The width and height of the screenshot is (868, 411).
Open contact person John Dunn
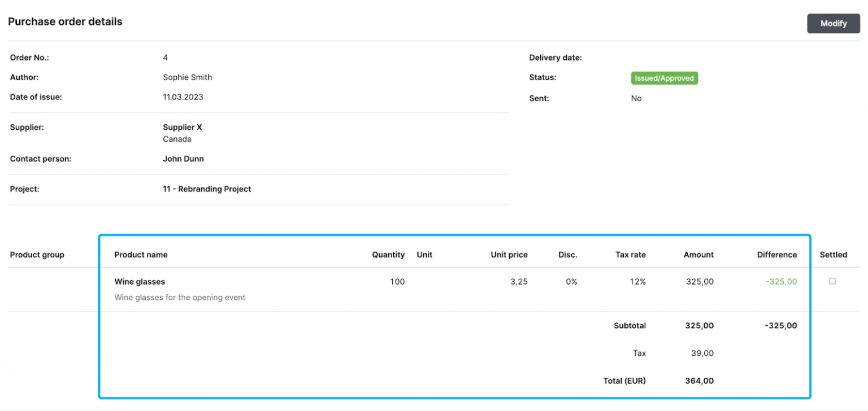[183, 159]
